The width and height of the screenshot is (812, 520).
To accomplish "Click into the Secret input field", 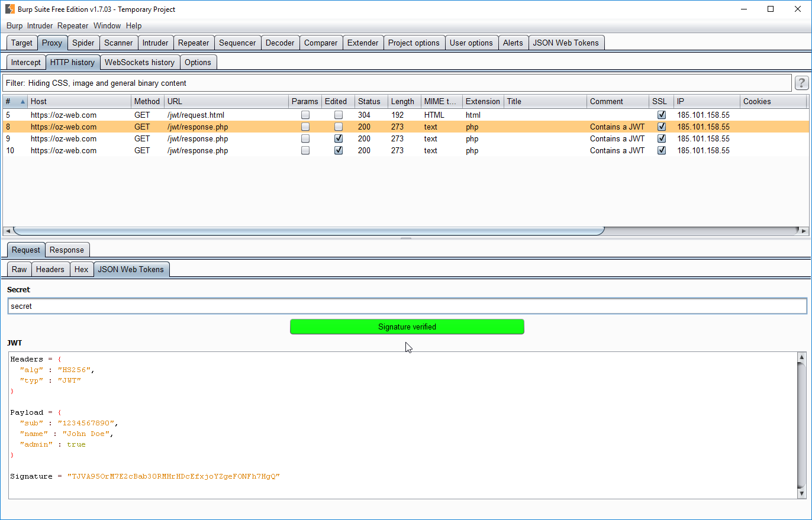I will click(x=407, y=306).
